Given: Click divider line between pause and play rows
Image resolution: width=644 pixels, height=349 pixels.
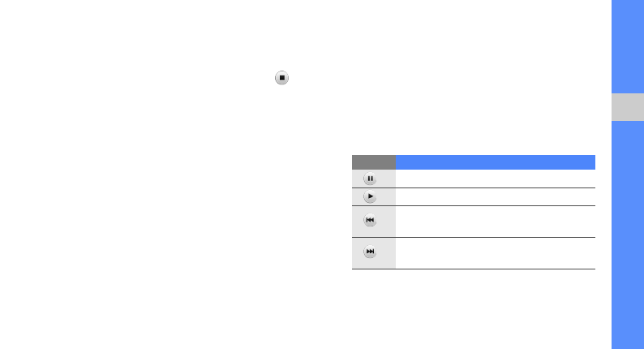Looking at the screenshot, I should coord(495,187).
